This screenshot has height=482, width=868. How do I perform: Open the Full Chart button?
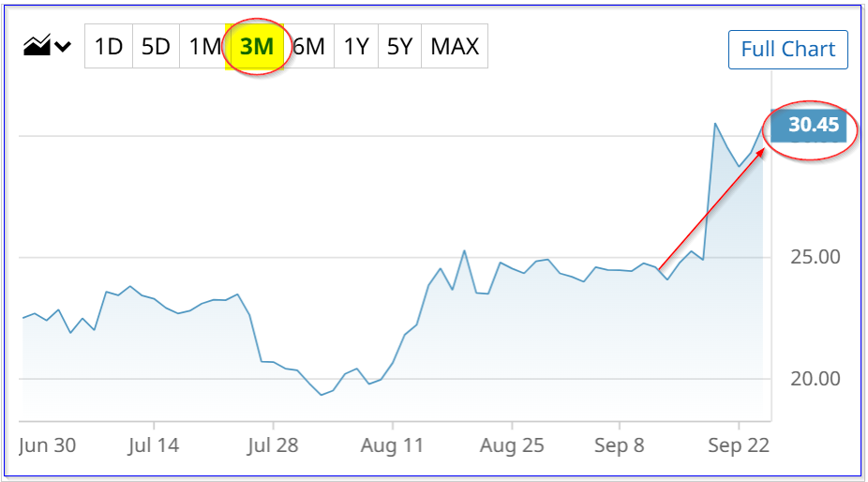click(787, 50)
